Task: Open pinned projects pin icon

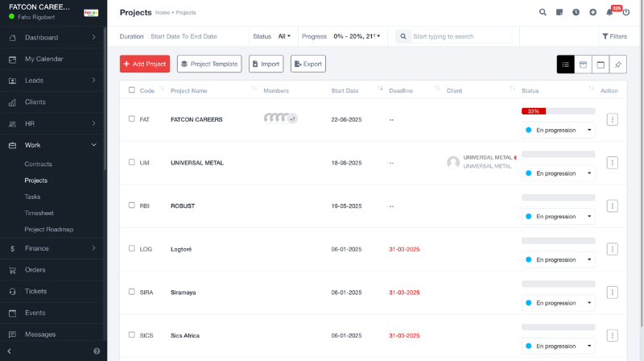Action: click(617, 64)
